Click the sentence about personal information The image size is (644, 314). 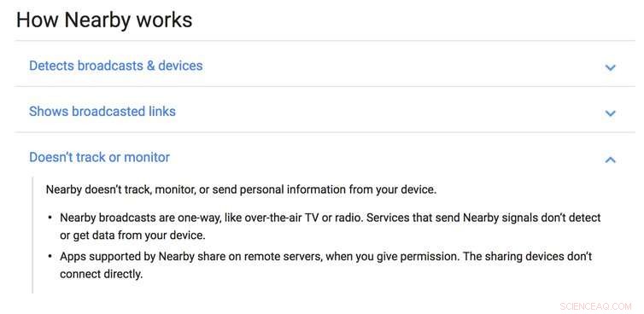241,190
